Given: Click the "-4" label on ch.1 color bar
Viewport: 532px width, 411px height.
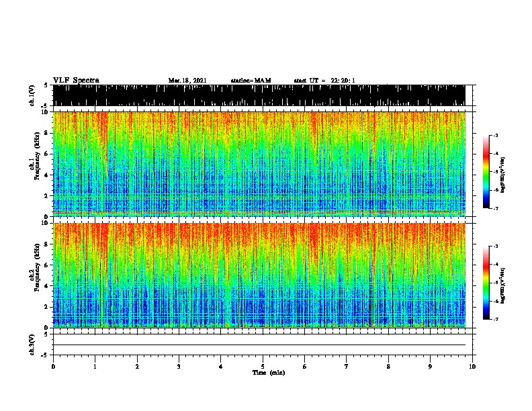Looking at the screenshot, I should (x=496, y=154).
